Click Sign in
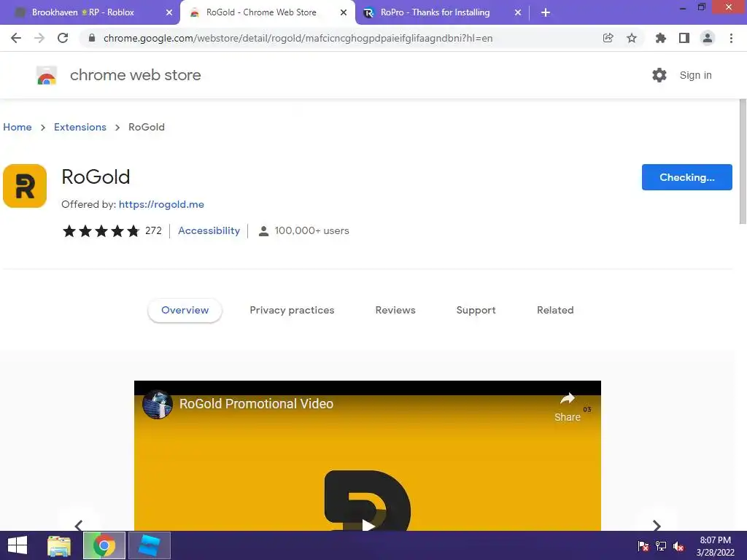Image resolution: width=747 pixels, height=560 pixels. (x=695, y=75)
